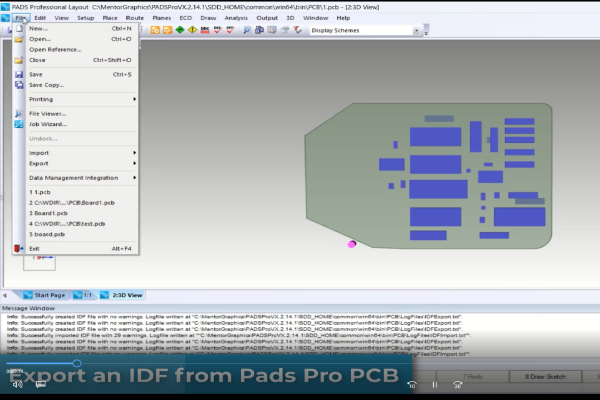This screenshot has width=600, height=400.
Task: Click the File Viewer icon
Action: coord(19,113)
